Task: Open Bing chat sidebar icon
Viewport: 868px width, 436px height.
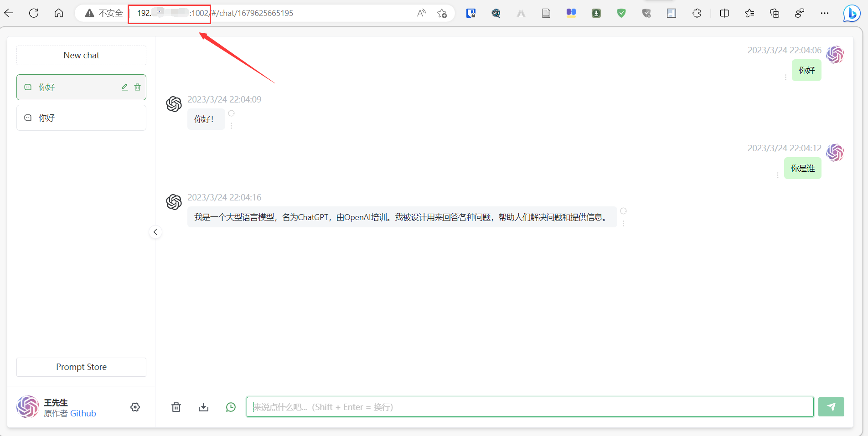Action: click(851, 13)
